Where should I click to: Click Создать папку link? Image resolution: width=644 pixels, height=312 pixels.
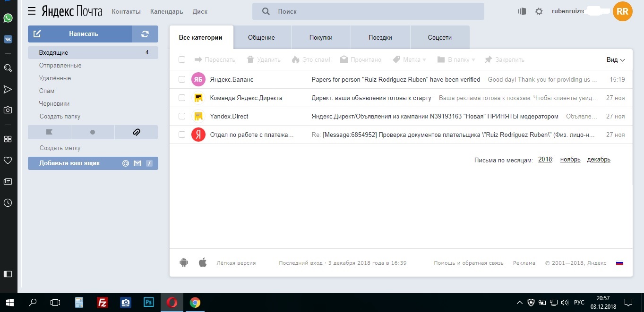[x=60, y=117]
